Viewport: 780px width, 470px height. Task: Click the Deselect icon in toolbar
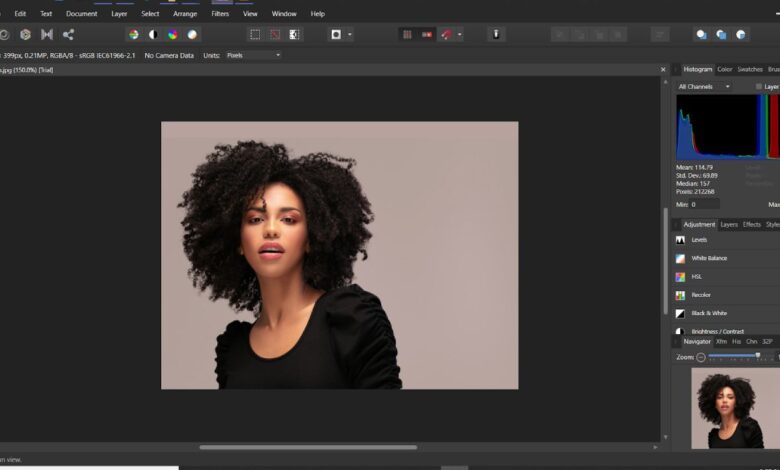[274, 34]
